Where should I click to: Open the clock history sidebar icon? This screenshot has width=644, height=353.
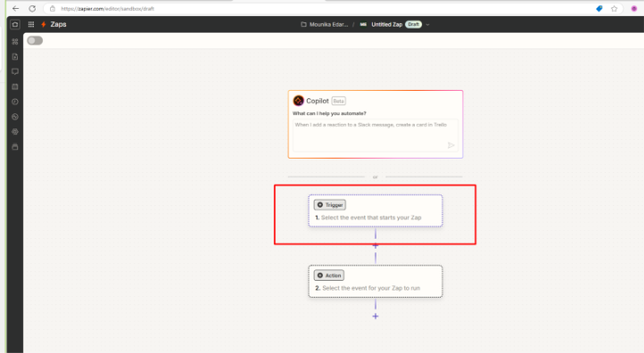pos(15,102)
